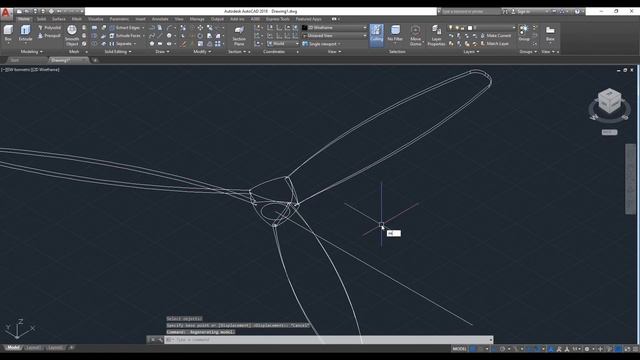Expand the Modeling panel dropdown

click(31, 52)
